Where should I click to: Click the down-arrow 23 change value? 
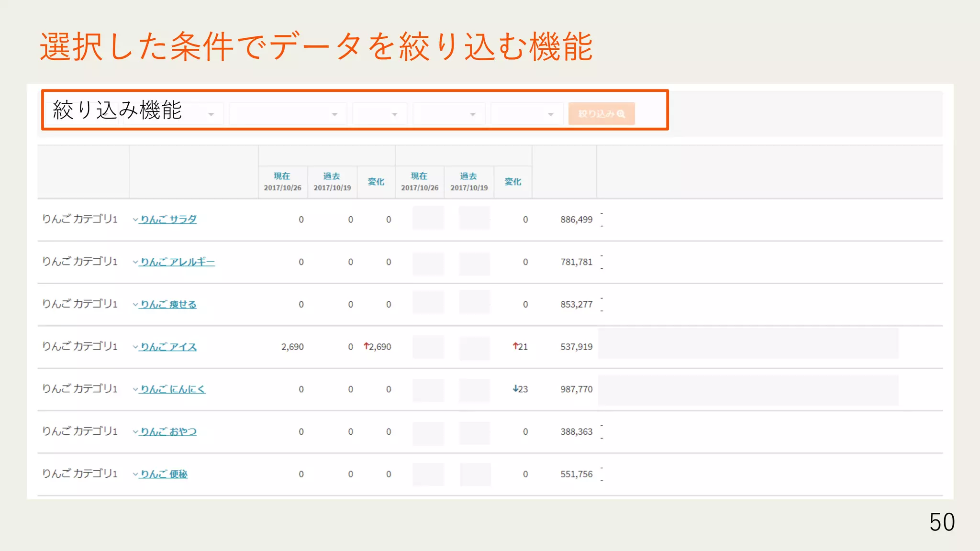pyautogui.click(x=520, y=389)
